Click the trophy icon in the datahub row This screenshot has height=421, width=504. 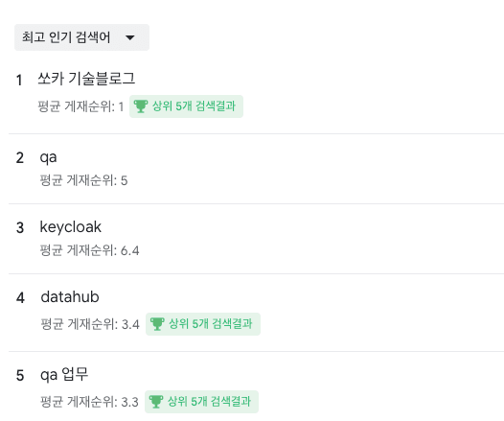(x=157, y=324)
